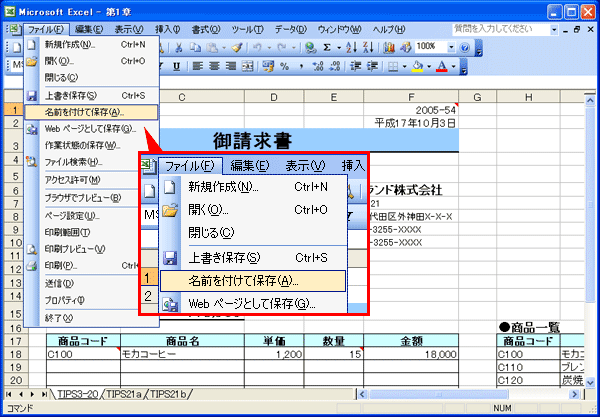The image size is (600, 417).
Task: Align cell text right
Action: pos(231,67)
